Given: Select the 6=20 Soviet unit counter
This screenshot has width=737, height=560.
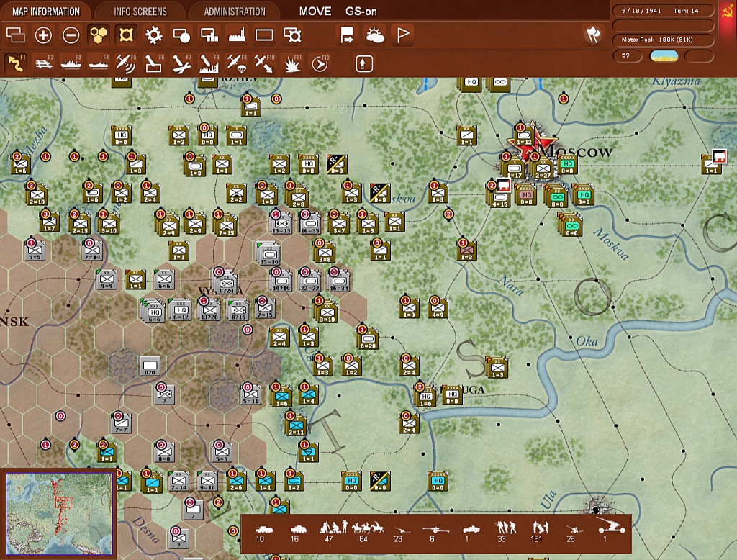Looking at the screenshot, I should coord(368,338).
